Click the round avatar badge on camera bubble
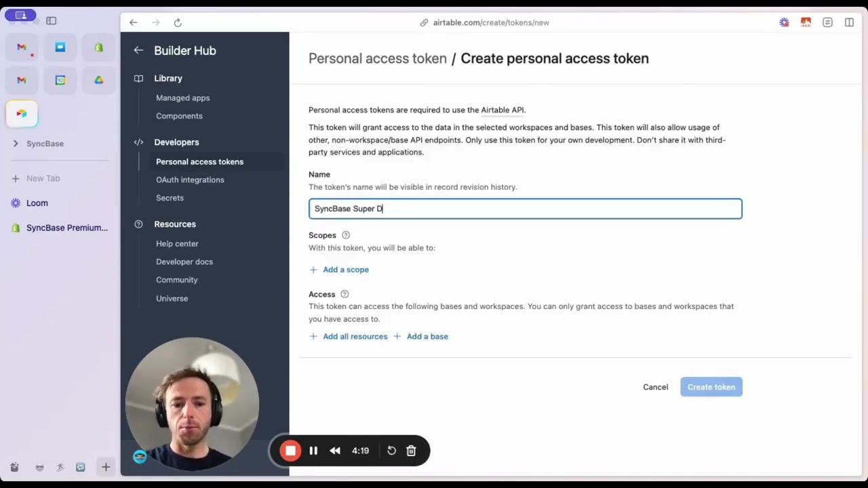 pyautogui.click(x=140, y=456)
